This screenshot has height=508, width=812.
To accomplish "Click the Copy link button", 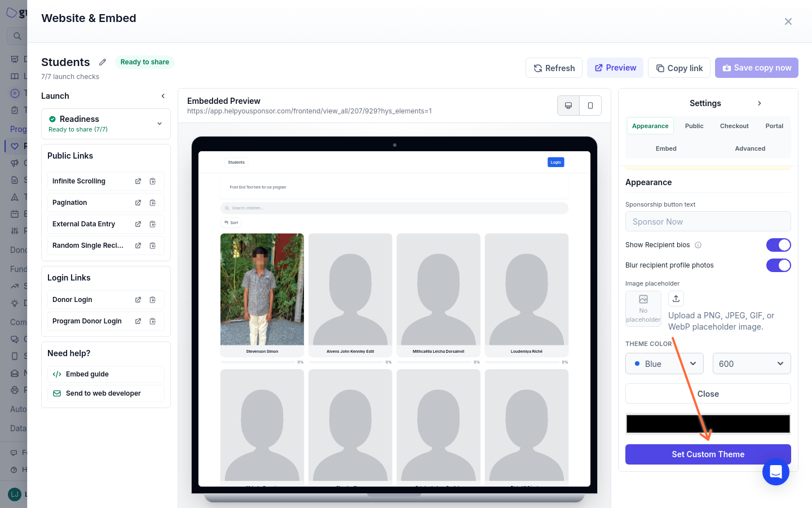I will tap(679, 68).
